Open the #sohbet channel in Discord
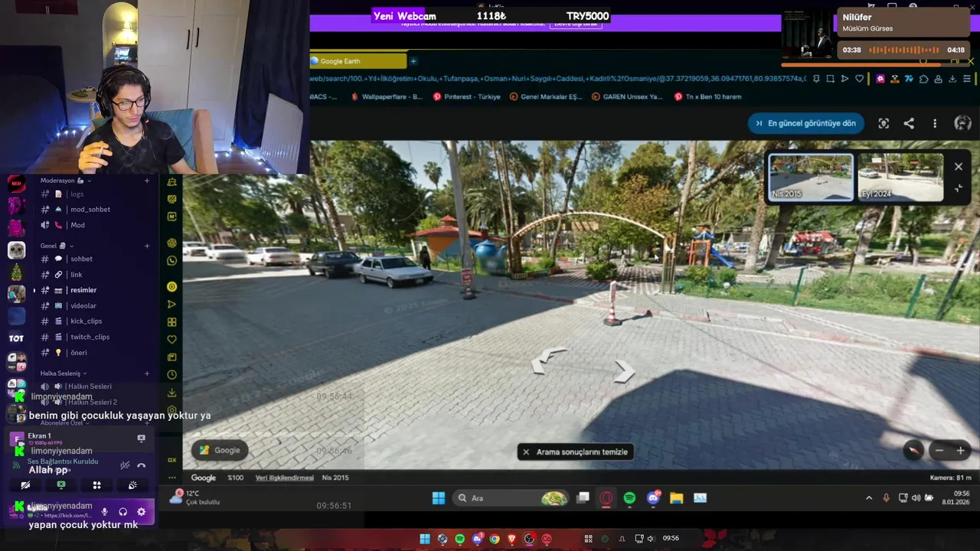Viewport: 980px width, 551px height. coord(81,259)
